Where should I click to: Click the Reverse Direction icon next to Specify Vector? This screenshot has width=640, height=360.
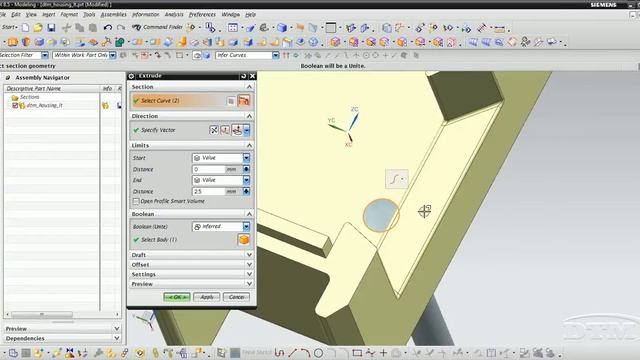tap(214, 130)
